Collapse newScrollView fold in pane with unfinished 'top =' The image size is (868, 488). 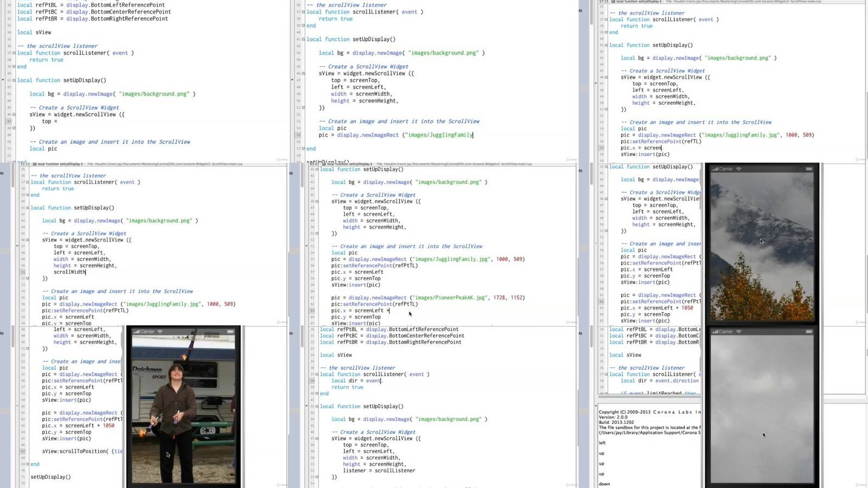tap(14, 115)
